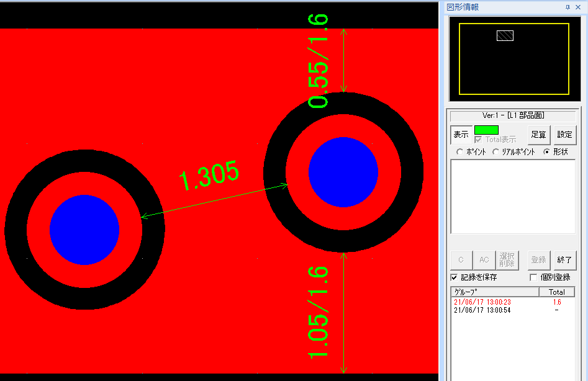
Task: Close the 図形情報 panel
Action: click(578, 7)
